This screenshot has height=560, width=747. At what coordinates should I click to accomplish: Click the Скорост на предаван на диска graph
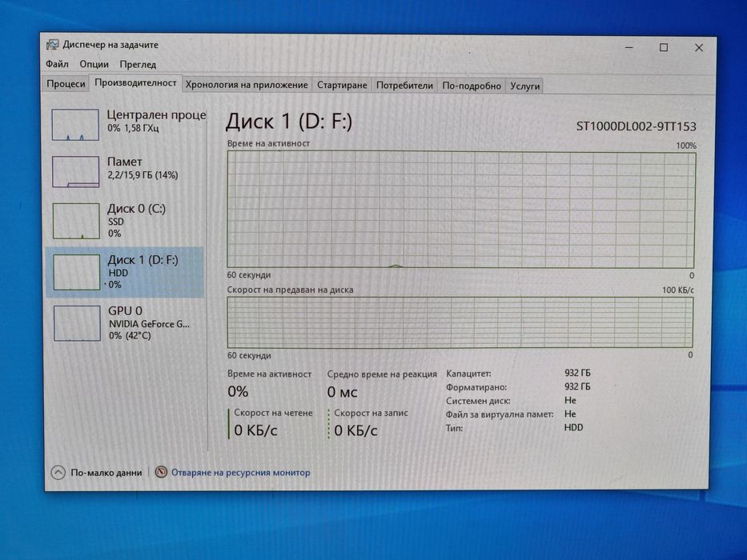460,322
